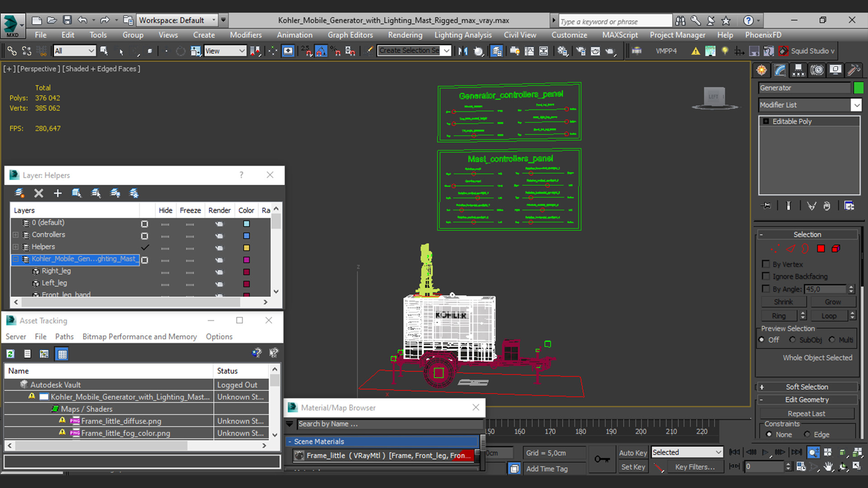This screenshot has height=488, width=868.
Task: Click the Undo arrow icon
Action: tap(82, 20)
